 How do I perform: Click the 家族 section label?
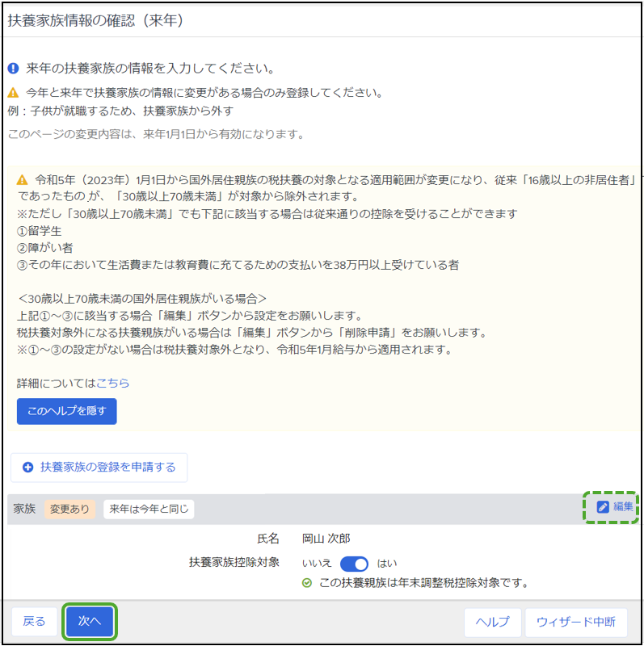[25, 510]
